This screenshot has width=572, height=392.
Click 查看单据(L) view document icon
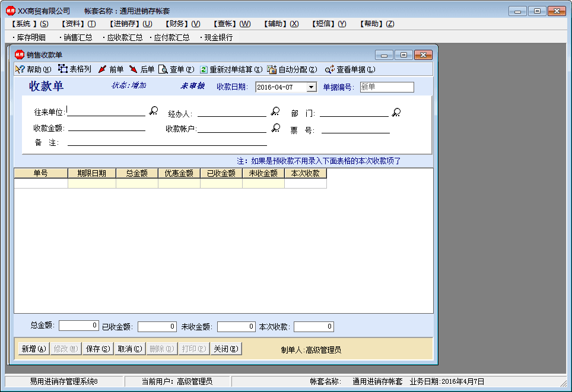pyautogui.click(x=330, y=69)
